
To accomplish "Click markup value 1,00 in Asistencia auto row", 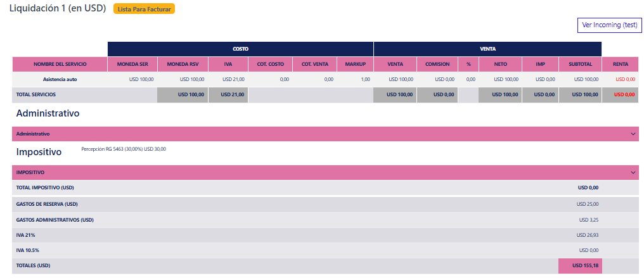I will pos(365,80).
